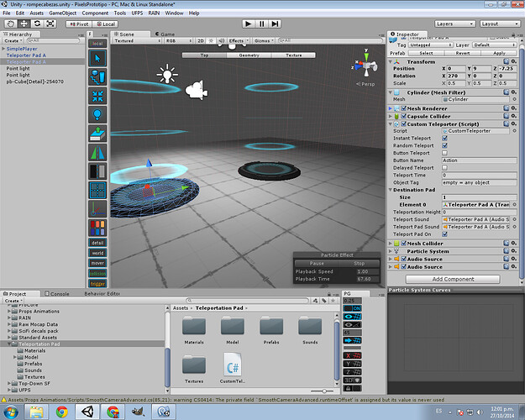Click the ProBuilder lightbulb icon

coord(97,114)
